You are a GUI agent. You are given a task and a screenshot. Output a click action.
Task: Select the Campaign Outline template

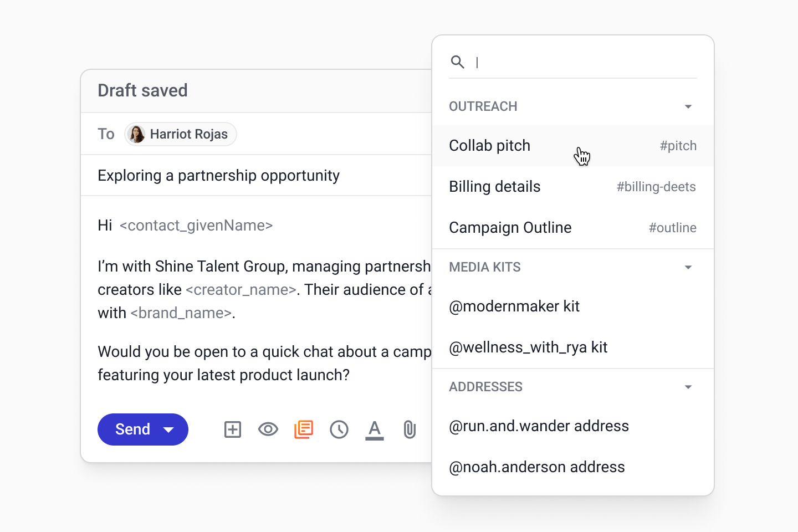pyautogui.click(x=573, y=228)
